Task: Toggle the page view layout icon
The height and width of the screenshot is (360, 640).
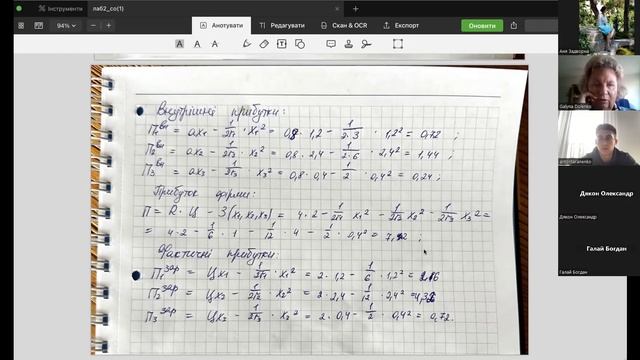Action: [x=39, y=25]
